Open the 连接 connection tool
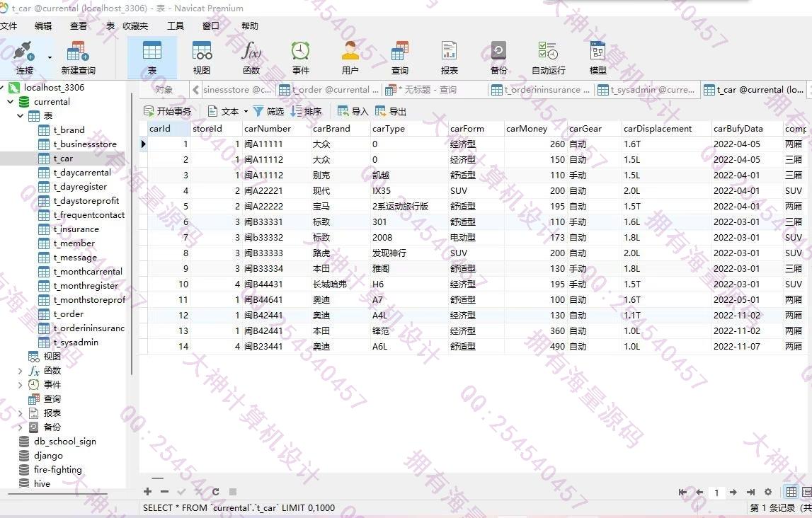 24,58
